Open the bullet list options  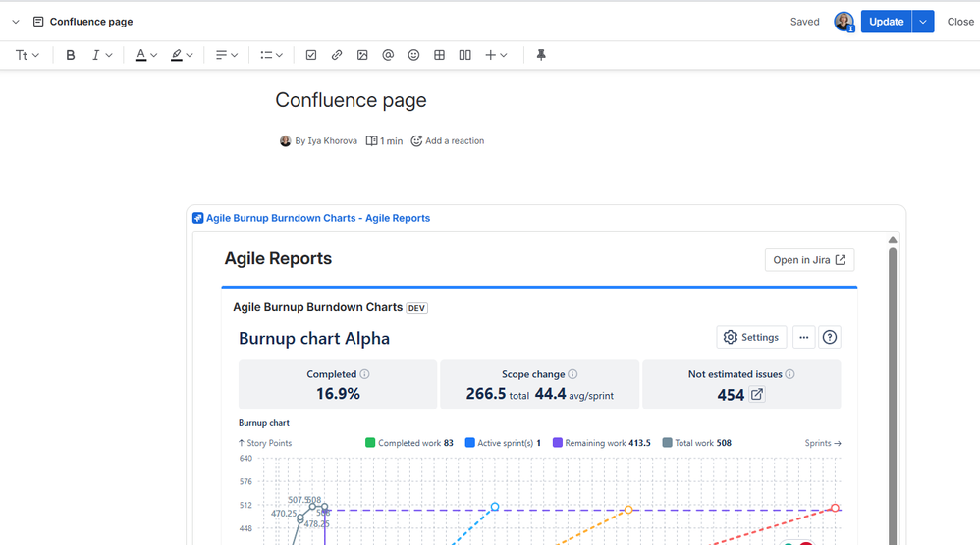pos(271,55)
